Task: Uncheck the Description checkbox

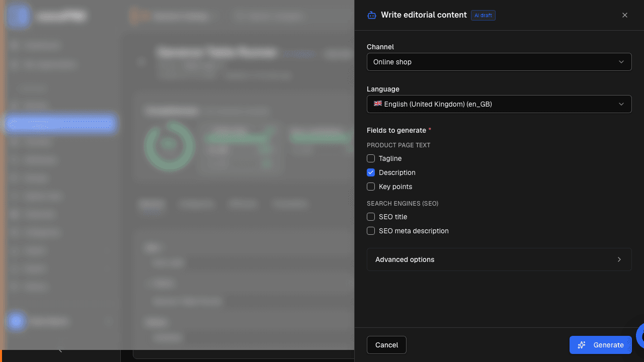Action: tap(371, 172)
